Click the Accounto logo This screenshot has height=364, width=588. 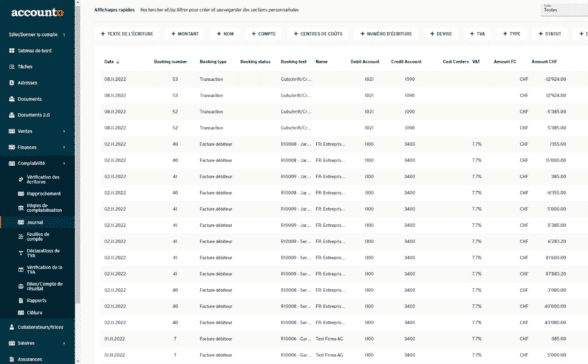click(38, 12)
